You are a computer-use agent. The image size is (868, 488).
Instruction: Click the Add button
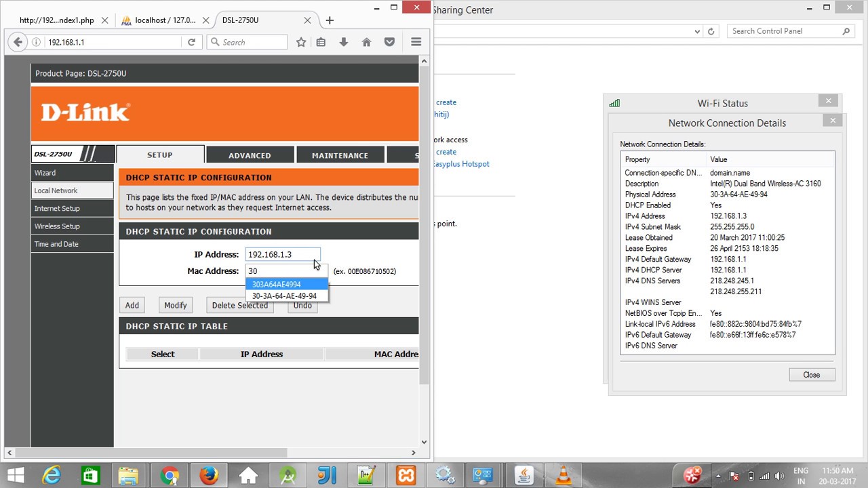(132, 305)
